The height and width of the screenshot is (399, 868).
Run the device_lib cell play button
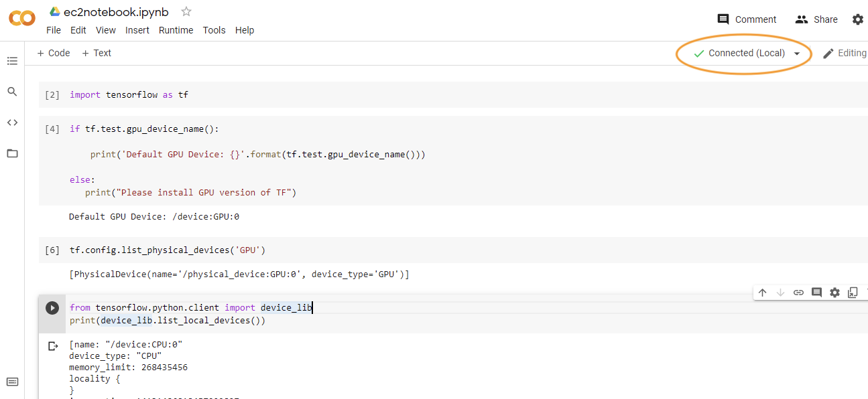52,308
